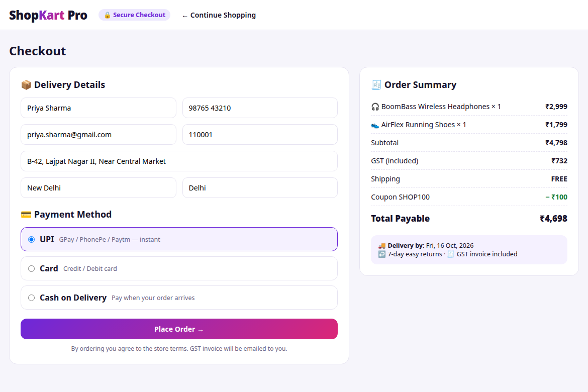The width and height of the screenshot is (588, 392).
Task: Click the ₹1,799 shoes price
Action: click(x=556, y=125)
